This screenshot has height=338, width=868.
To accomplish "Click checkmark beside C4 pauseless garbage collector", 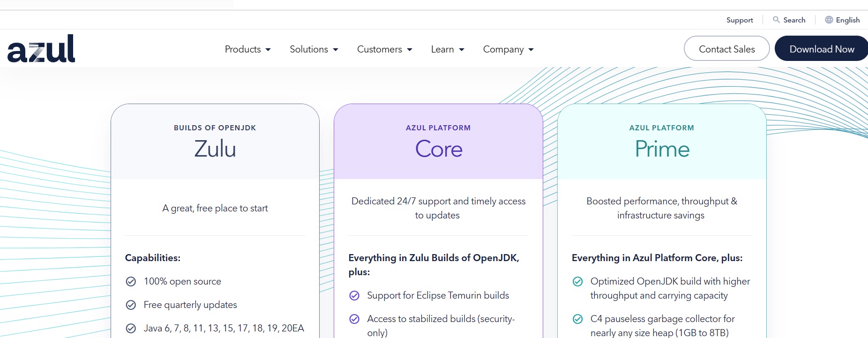I will click(x=578, y=319).
